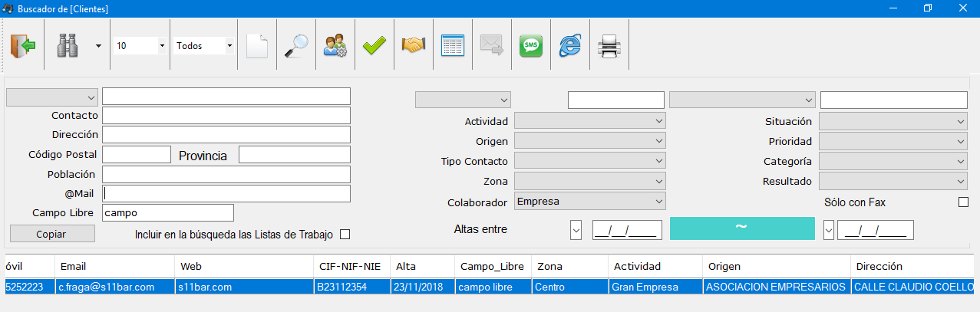Viewport: 980px width, 312px height.
Task: Open the Actividad dropdown
Action: [589, 121]
